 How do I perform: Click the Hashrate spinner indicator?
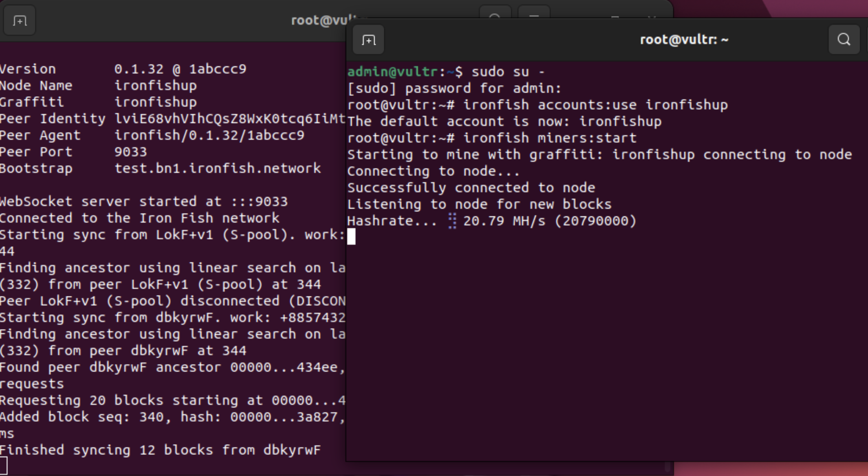click(452, 221)
